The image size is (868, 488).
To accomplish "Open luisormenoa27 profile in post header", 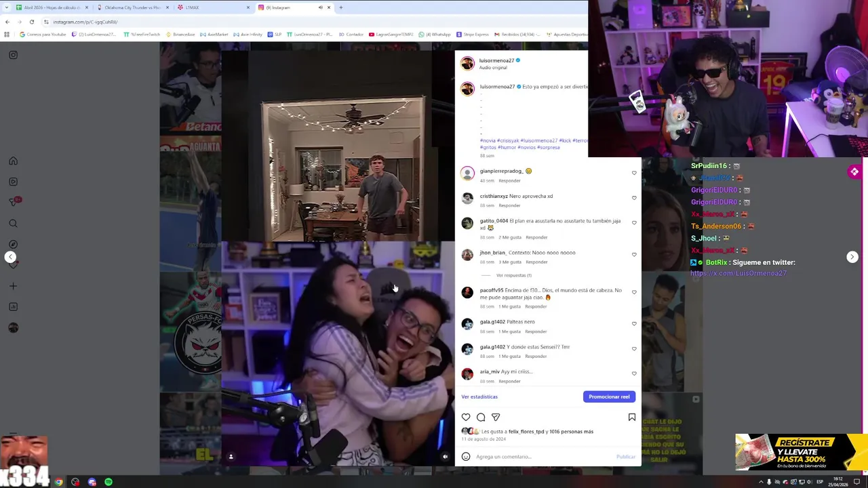I will (496, 60).
